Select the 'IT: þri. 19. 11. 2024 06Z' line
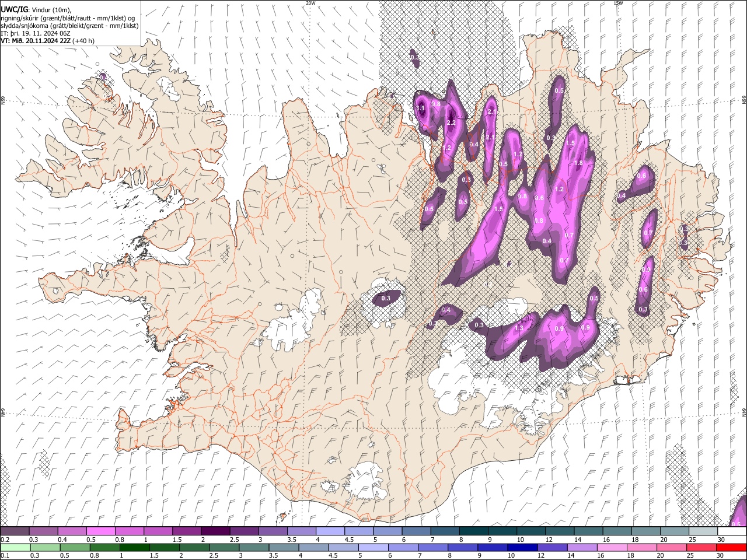Image resolution: width=747 pixels, height=560 pixels. 36,33
